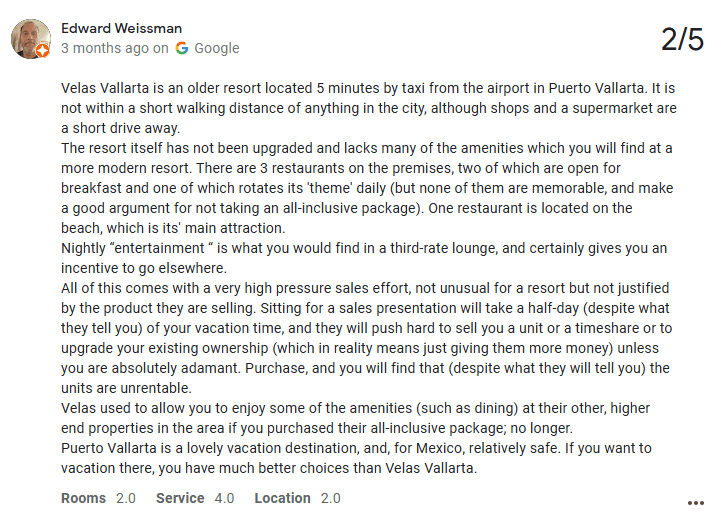The height and width of the screenshot is (514, 727).
Task: Click the sentence starting 'Velas Vallarta is an older resort'
Action: pos(300,88)
